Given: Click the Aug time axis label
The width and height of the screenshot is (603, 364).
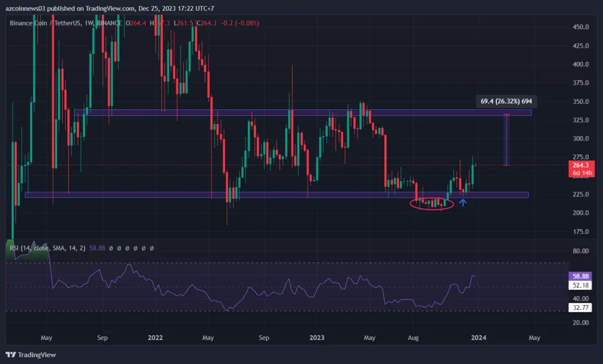Looking at the screenshot, I should 414,338.
